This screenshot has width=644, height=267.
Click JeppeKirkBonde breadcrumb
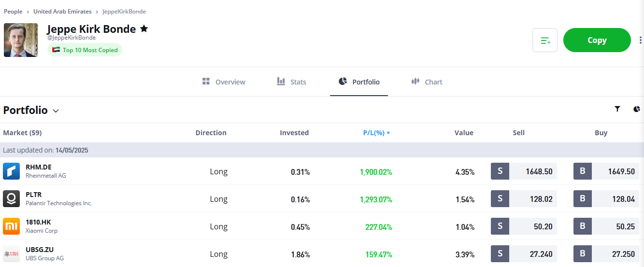point(124,11)
